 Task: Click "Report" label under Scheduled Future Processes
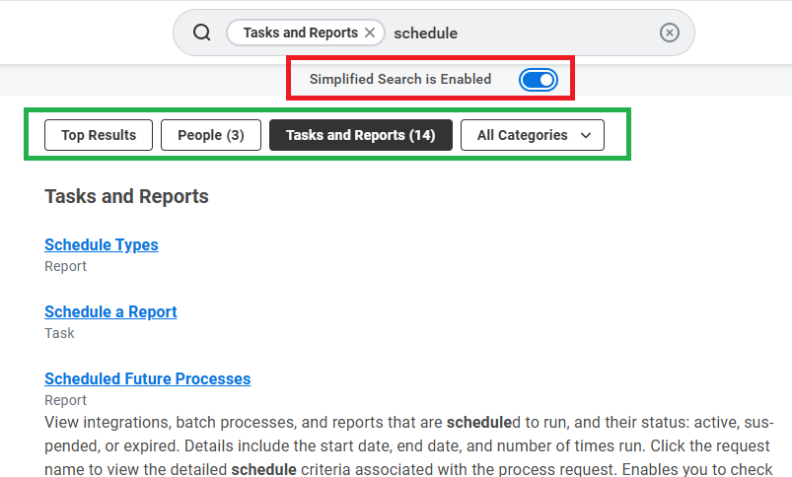[65, 401]
